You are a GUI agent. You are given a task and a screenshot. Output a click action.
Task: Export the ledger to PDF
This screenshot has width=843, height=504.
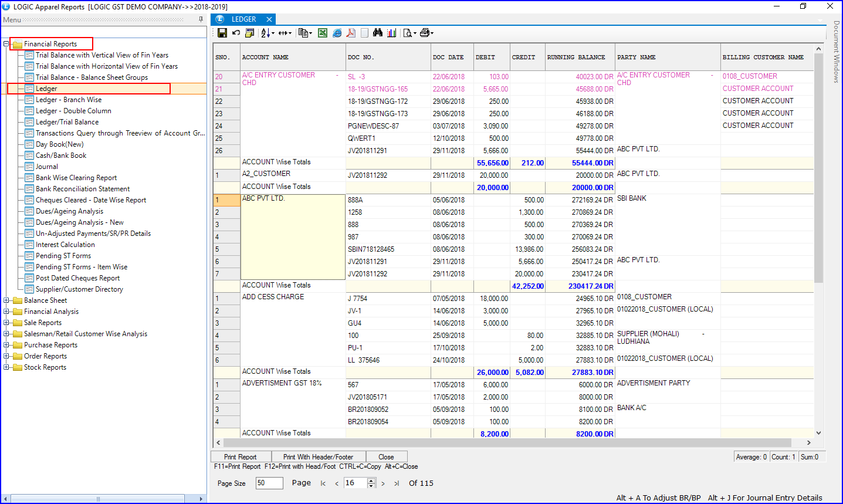tap(351, 33)
